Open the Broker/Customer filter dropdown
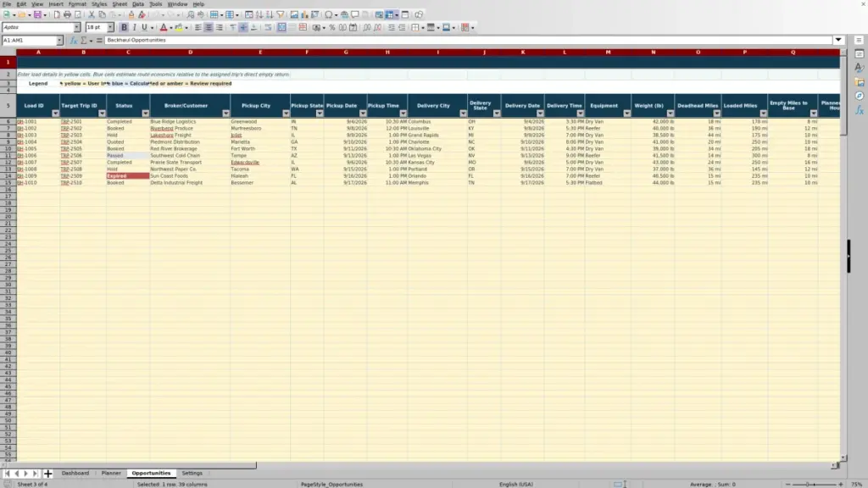This screenshot has width=868, height=488. [225, 114]
